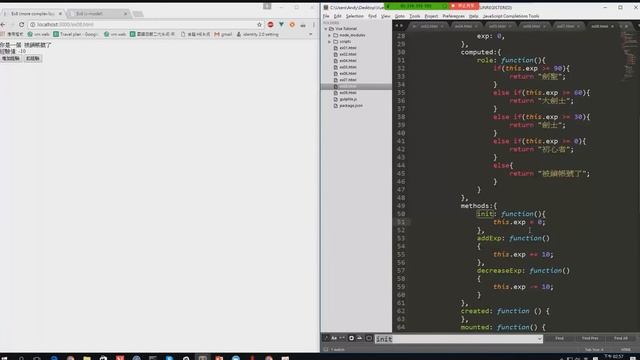
Task: Open the gmail bookmark
Action: click(x=223, y=34)
